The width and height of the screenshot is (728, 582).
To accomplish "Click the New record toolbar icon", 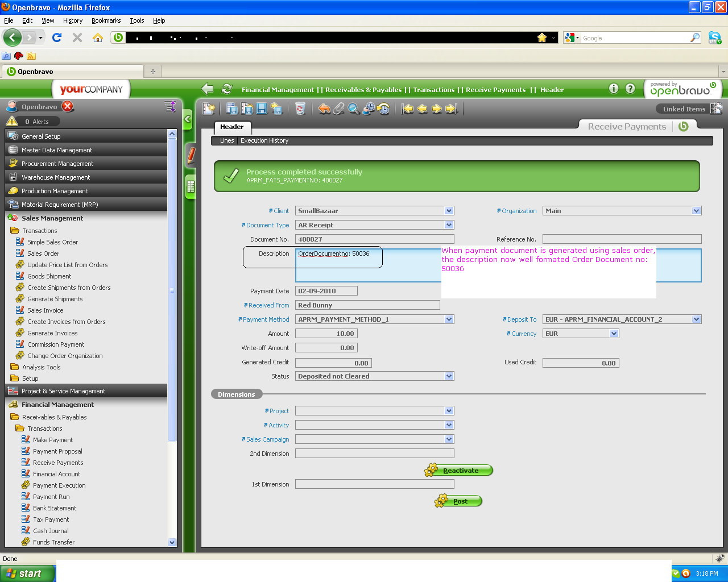I will pos(209,109).
